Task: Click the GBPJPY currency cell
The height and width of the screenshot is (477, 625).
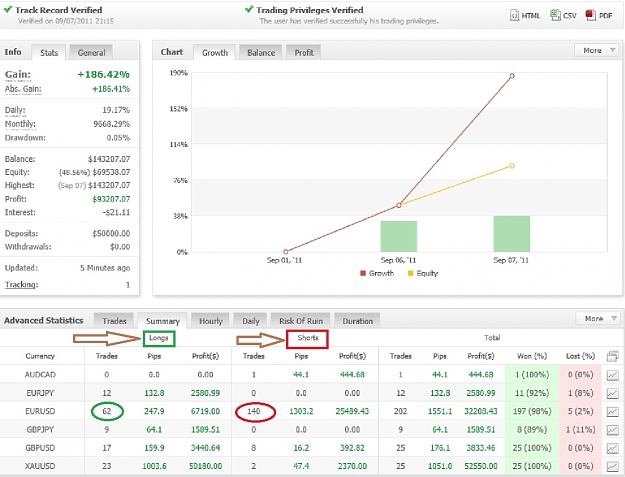Action: click(x=40, y=430)
